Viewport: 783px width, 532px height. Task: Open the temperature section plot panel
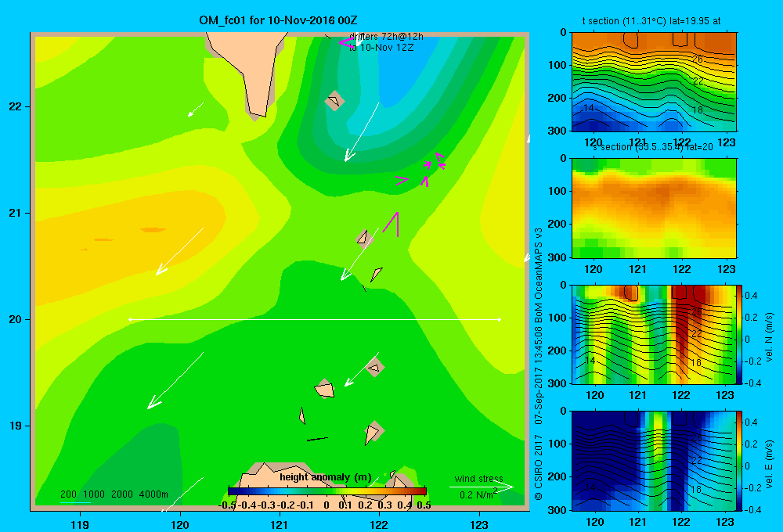point(654,81)
